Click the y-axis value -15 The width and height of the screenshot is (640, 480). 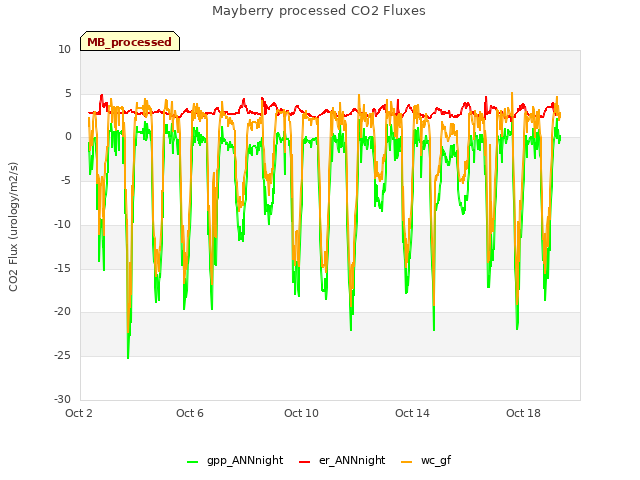[x=62, y=268]
